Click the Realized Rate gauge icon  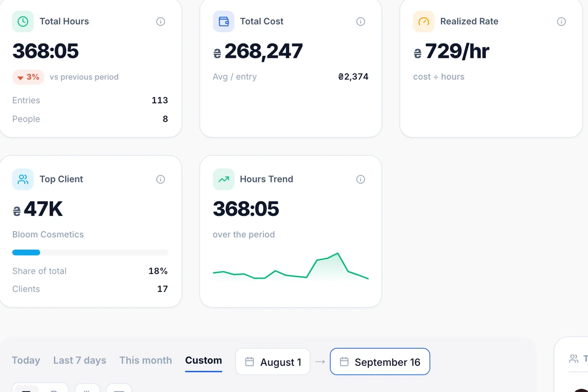tap(424, 22)
